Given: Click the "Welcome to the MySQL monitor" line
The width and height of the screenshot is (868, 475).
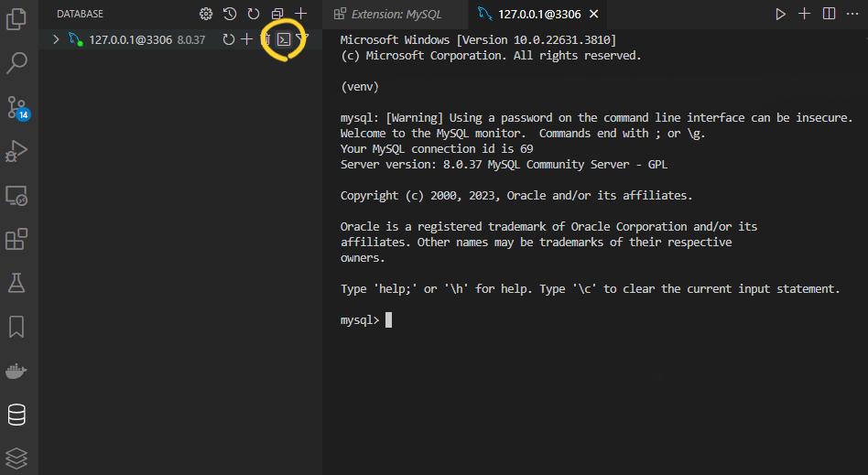Looking at the screenshot, I should [x=523, y=134].
